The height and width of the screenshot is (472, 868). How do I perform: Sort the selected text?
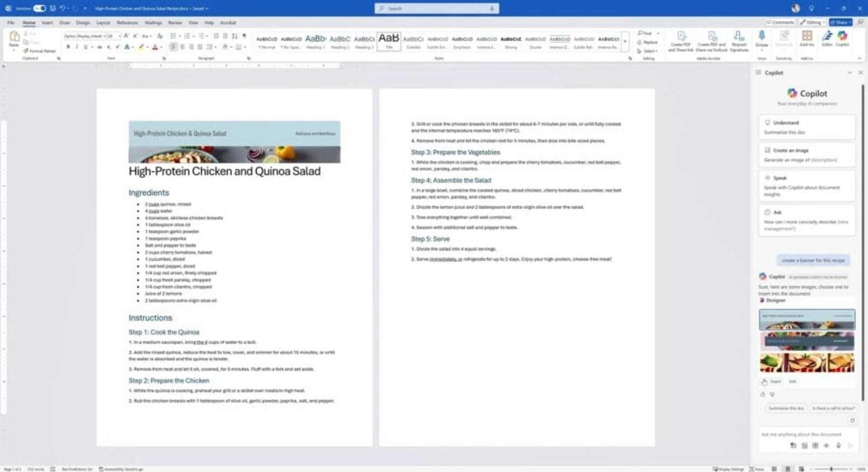point(235,36)
